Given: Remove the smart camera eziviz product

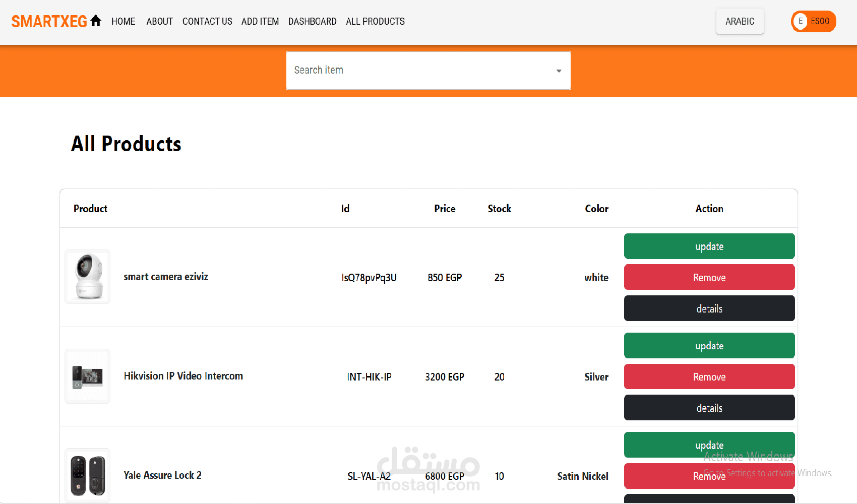Looking at the screenshot, I should [x=709, y=277].
